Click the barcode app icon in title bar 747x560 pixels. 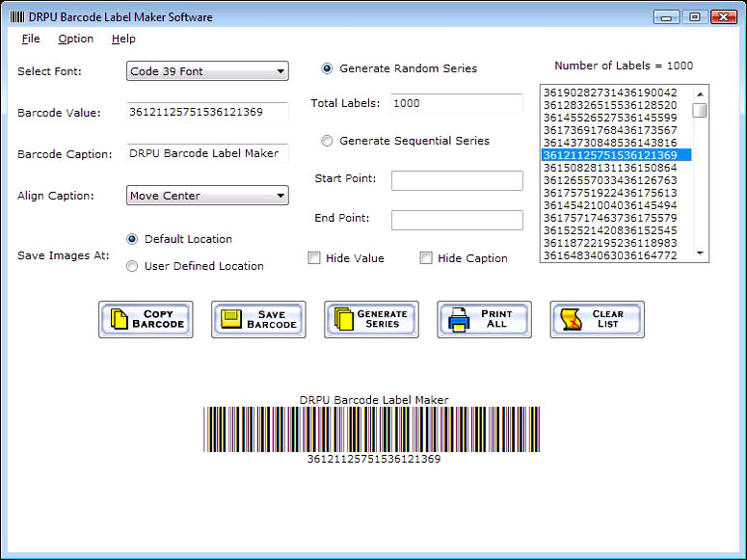(17, 17)
